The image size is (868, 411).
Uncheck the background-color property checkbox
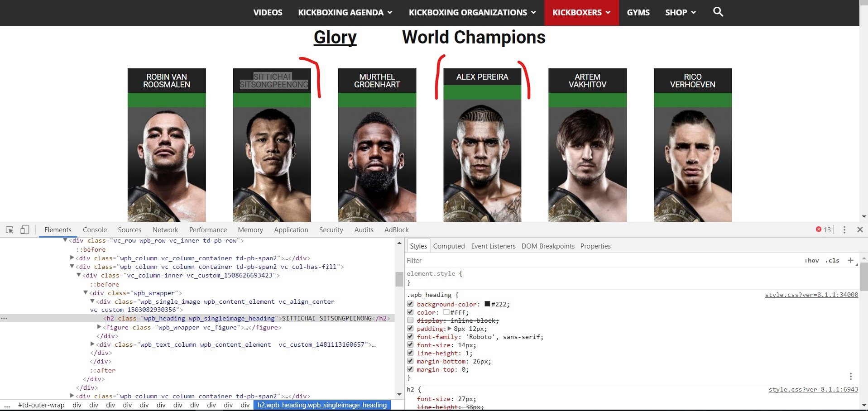pyautogui.click(x=410, y=304)
